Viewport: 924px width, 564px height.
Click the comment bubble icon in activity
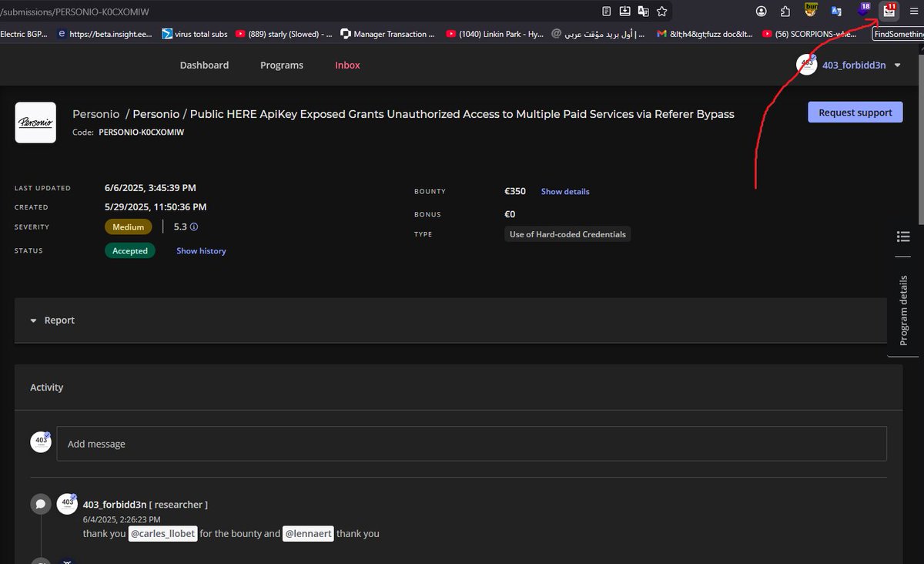40,505
